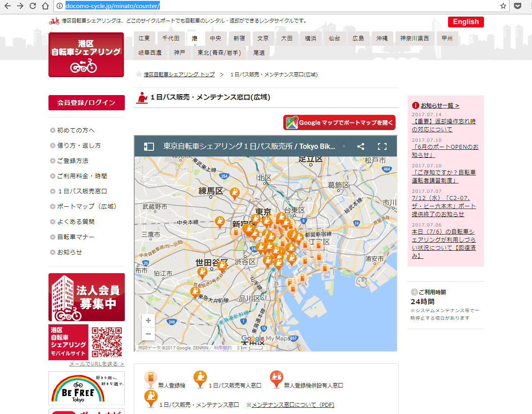Open the 借り方・返し方 menu item
Image resolution: width=532 pixels, height=414 pixels.
tap(79, 145)
